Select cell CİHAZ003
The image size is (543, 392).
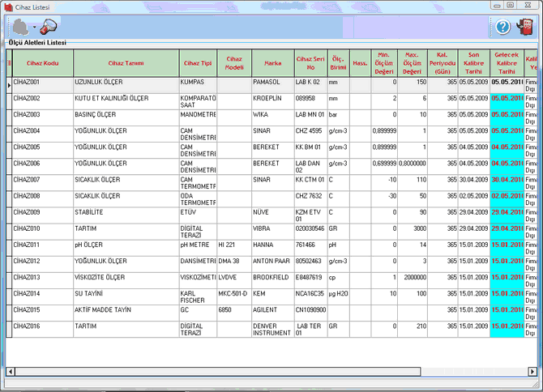pyautogui.click(x=43, y=117)
